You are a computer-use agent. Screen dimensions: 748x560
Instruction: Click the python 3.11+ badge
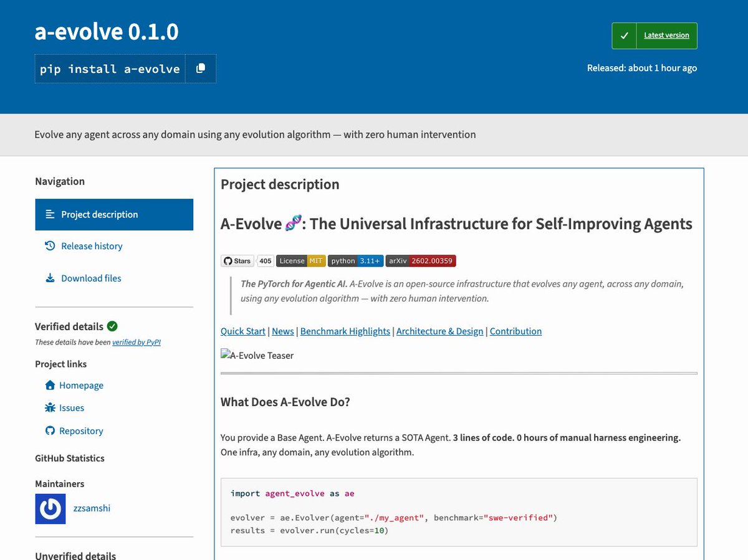click(355, 261)
